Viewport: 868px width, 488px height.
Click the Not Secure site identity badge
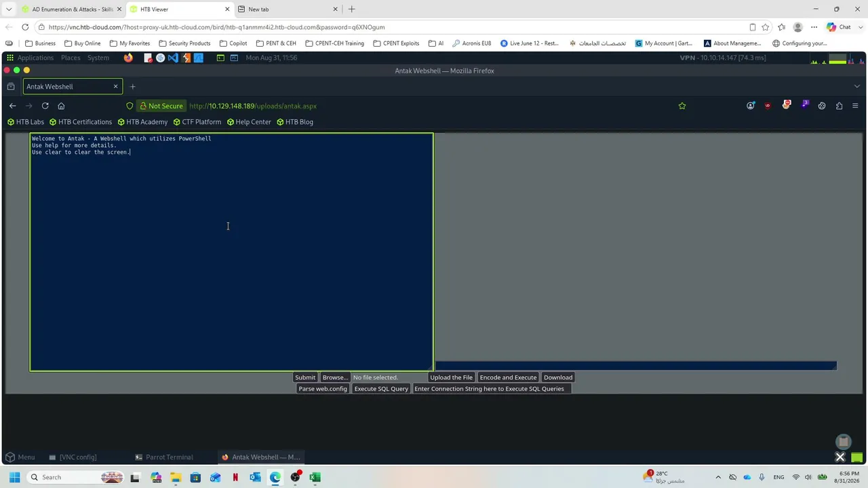[x=161, y=106]
